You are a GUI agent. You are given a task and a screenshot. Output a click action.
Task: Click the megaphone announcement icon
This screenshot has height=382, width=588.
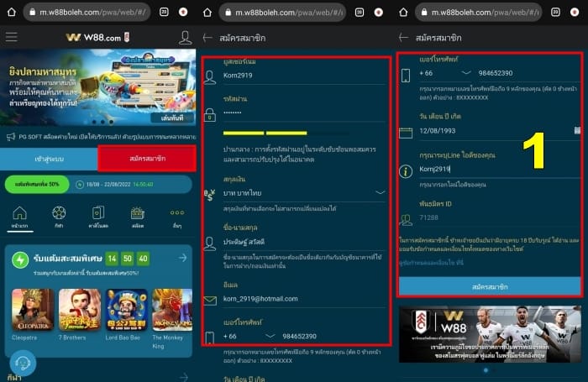pyautogui.click(x=11, y=137)
